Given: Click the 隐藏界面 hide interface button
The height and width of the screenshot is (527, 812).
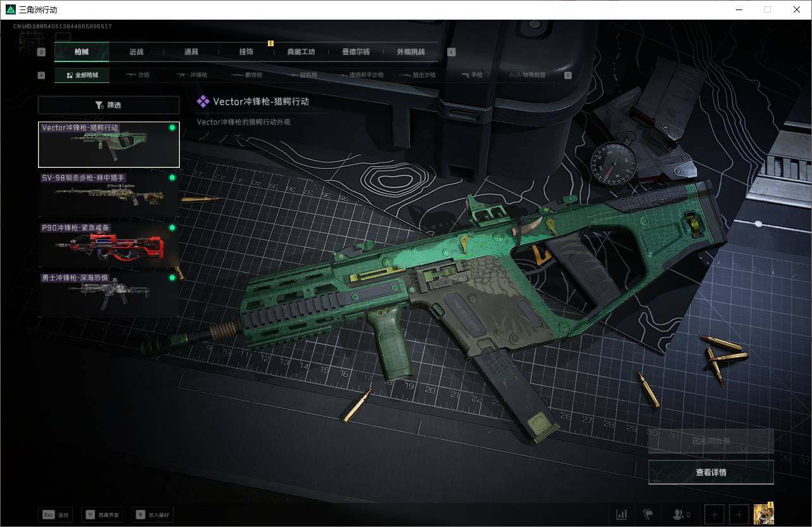Looking at the screenshot, I should point(102,515).
